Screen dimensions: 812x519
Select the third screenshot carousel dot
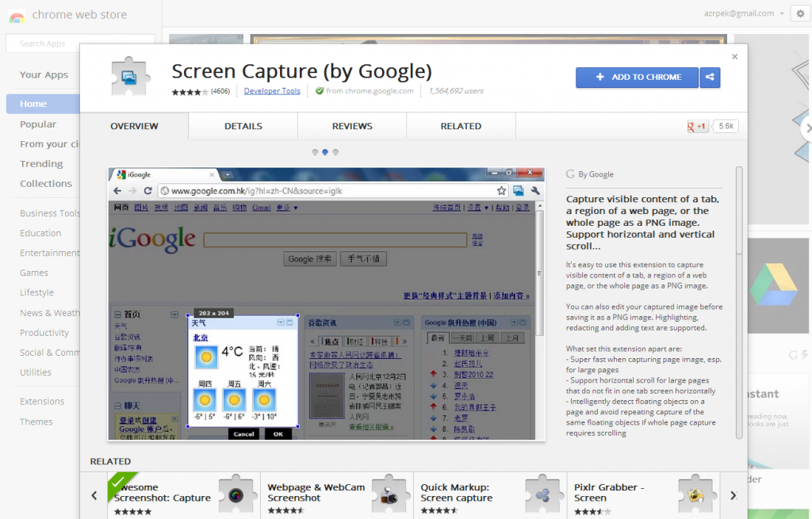coord(335,151)
